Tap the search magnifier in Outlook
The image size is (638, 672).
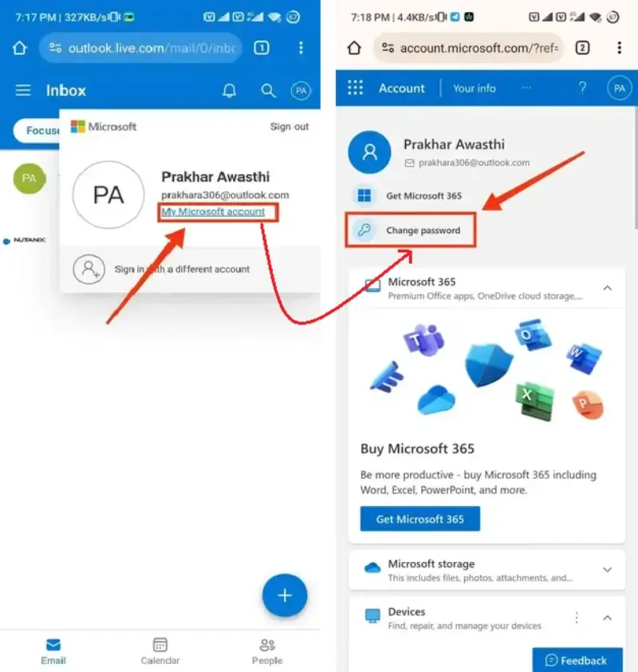[x=268, y=90]
